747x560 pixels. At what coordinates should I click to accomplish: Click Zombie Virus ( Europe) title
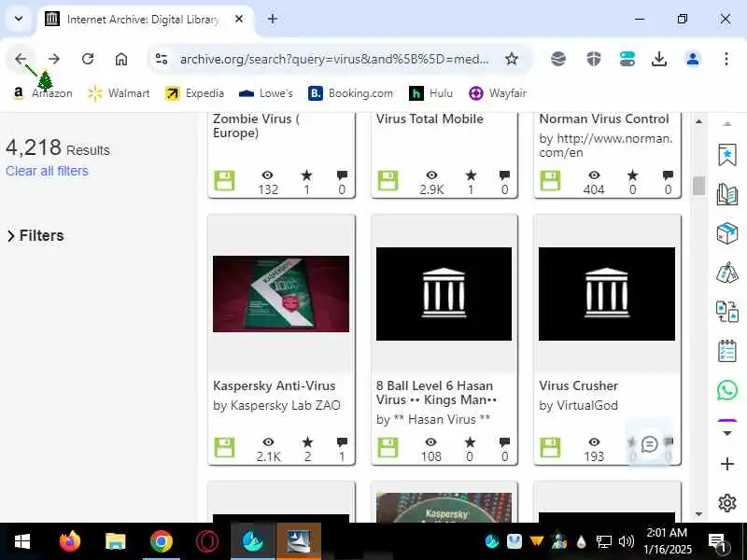256,126
